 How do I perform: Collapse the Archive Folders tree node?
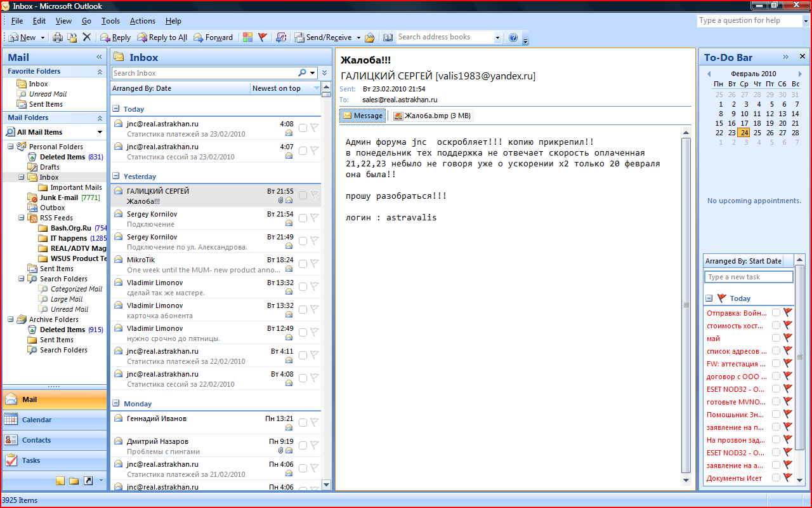[x=11, y=319]
